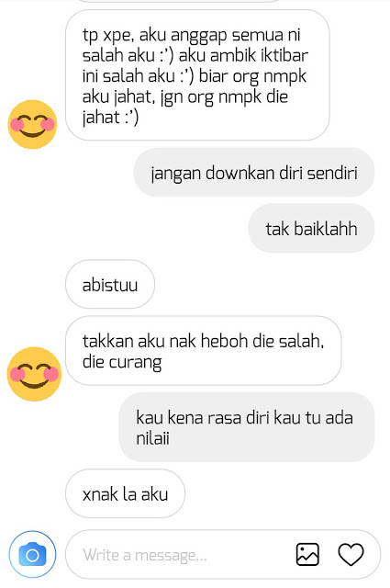This screenshot has width=390, height=588.
Task: Open the smiley avatar beside 'die curang' message
Action: pyautogui.click(x=34, y=374)
